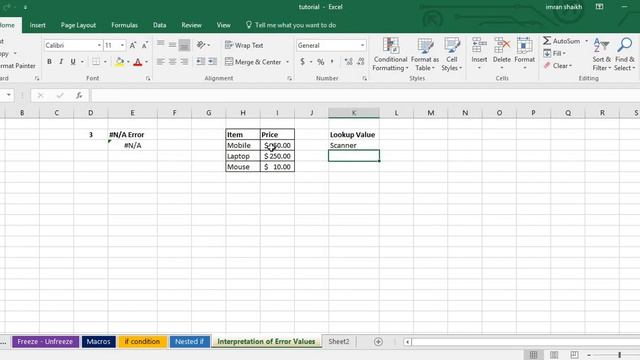The image size is (640, 360).
Task: Apply accounting dollar format
Action: 302,62
